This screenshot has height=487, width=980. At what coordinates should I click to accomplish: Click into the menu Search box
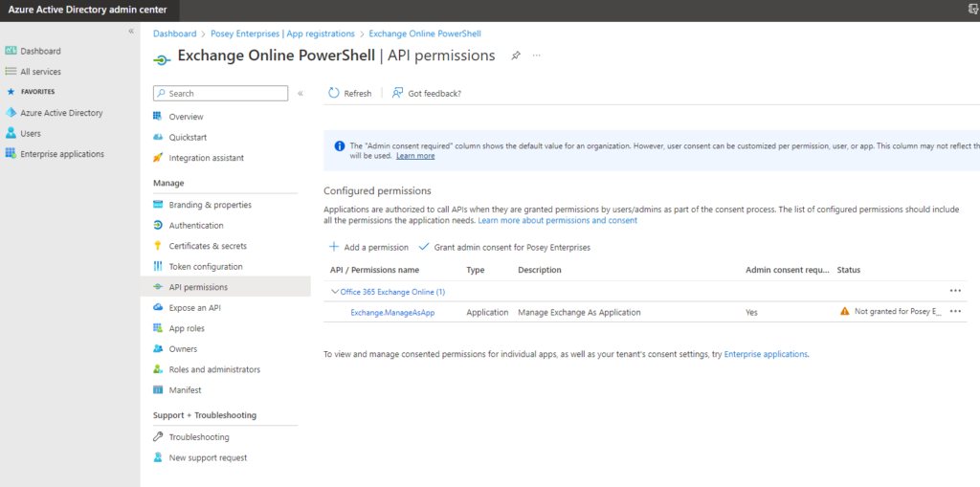pos(221,93)
